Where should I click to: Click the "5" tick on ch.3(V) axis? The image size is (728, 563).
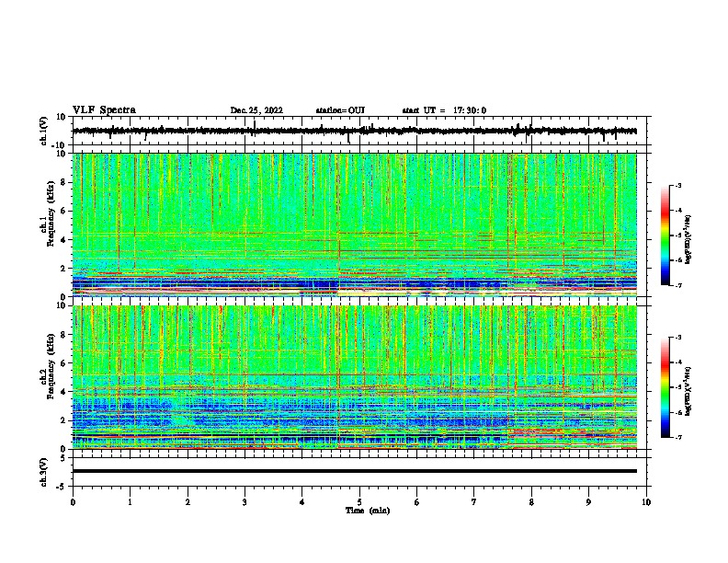[x=63, y=457]
